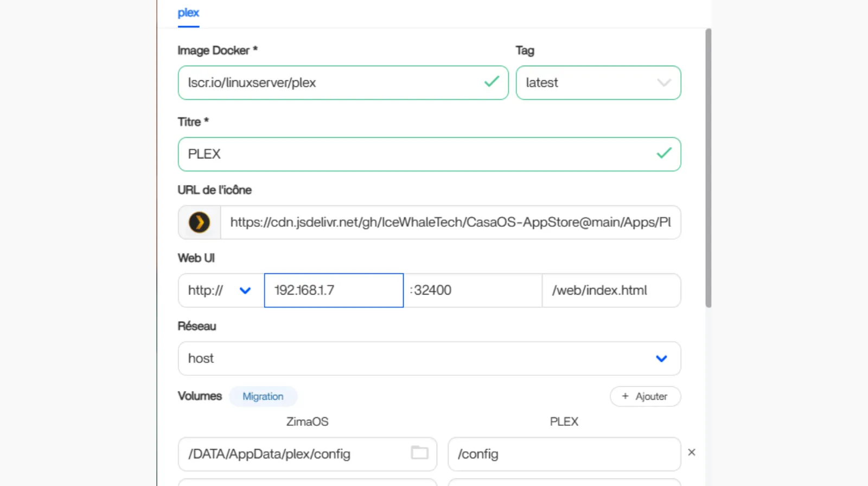Click the /config container path field

[x=564, y=454]
